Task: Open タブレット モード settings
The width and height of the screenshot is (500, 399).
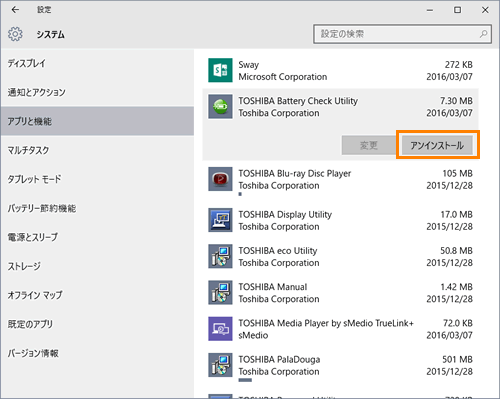Action: (97, 179)
